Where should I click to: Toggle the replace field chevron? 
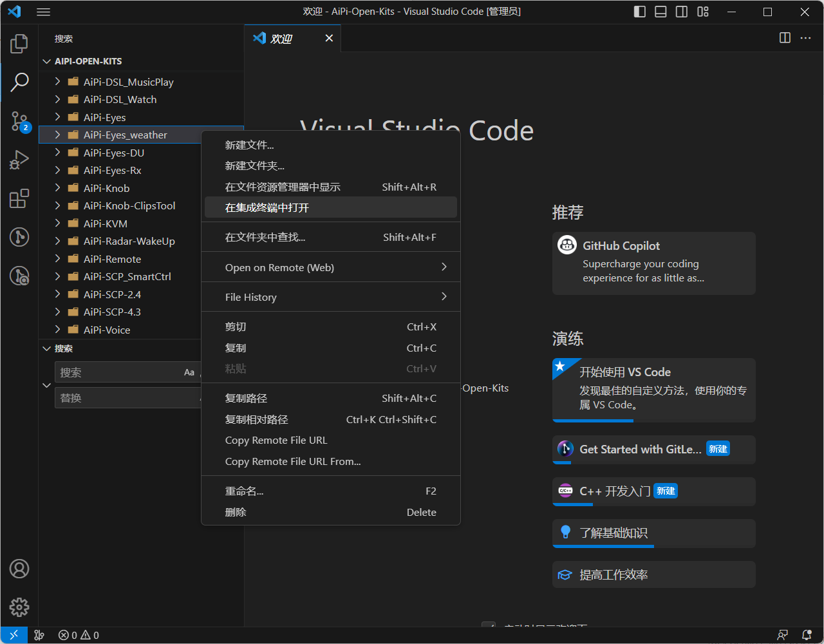tap(46, 385)
